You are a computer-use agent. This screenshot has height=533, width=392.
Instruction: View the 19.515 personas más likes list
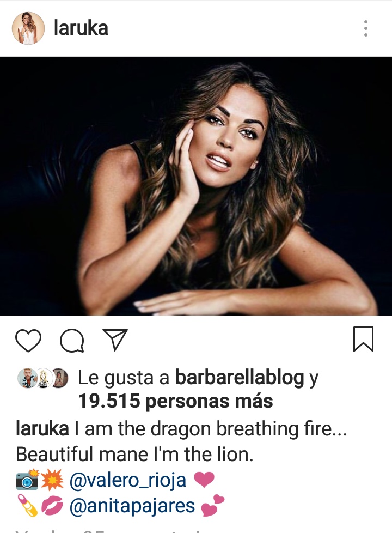[x=175, y=401]
